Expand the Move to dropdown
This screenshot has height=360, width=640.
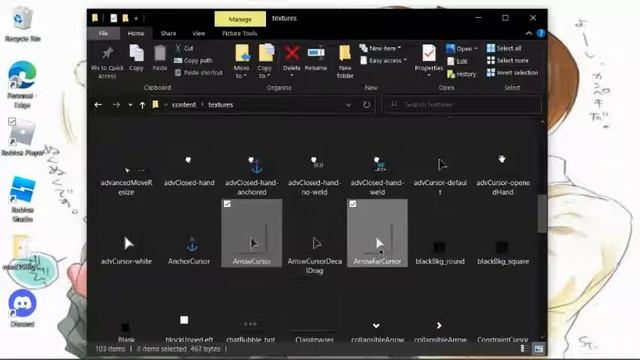point(242,72)
